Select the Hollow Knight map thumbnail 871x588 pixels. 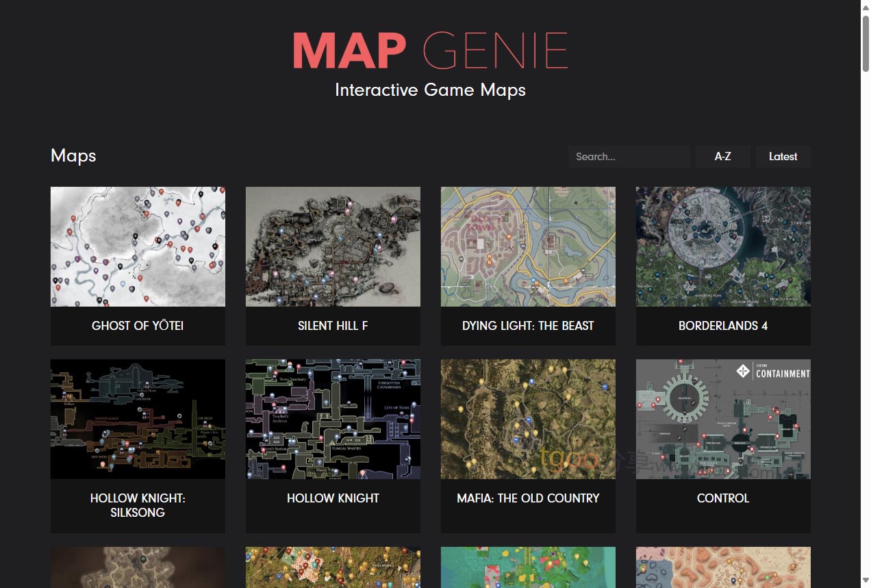[333, 419]
